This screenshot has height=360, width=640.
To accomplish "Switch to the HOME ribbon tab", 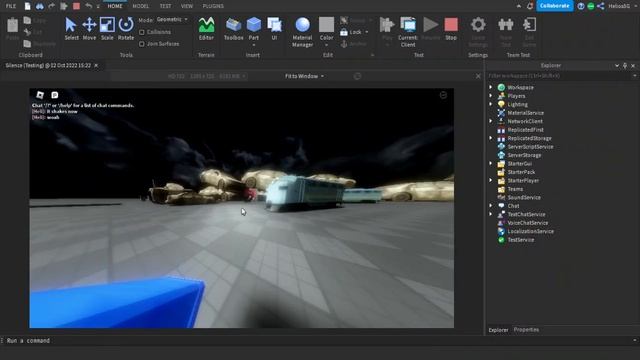I will [x=115, y=6].
